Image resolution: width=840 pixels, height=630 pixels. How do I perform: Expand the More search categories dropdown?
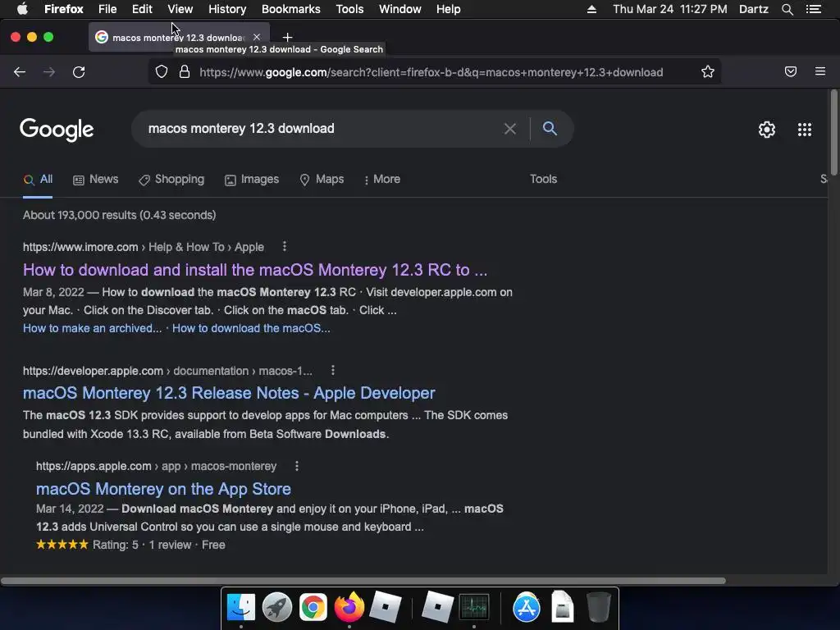click(381, 180)
